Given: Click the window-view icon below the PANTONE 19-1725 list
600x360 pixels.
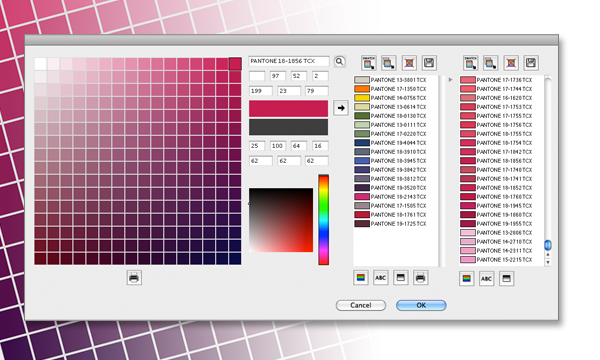Looking at the screenshot, I should tap(400, 278).
